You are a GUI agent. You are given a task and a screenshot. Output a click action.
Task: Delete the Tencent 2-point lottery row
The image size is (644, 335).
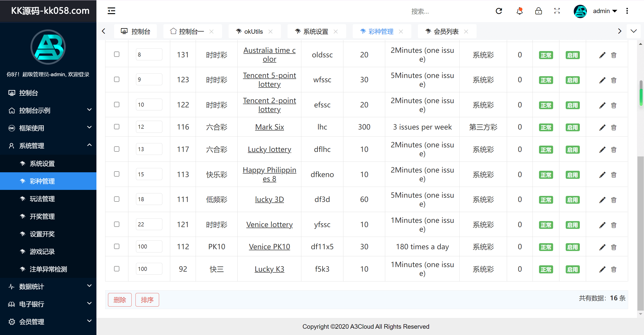614,105
